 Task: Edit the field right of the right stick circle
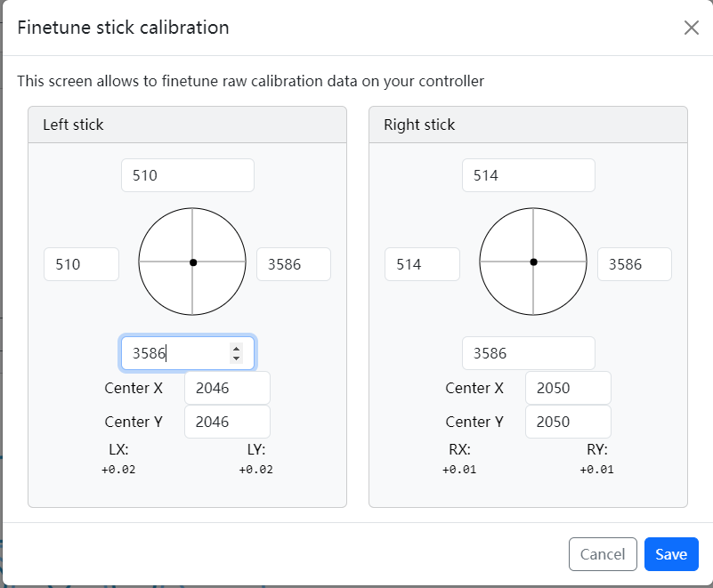(x=634, y=264)
